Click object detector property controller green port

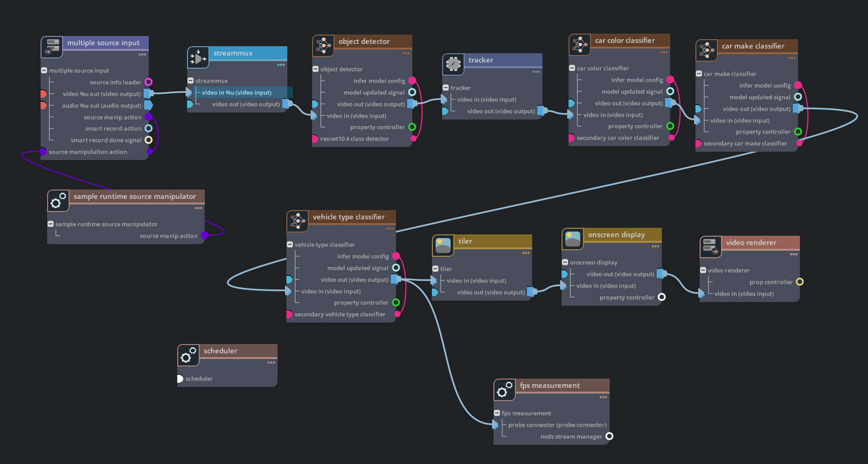[412, 127]
